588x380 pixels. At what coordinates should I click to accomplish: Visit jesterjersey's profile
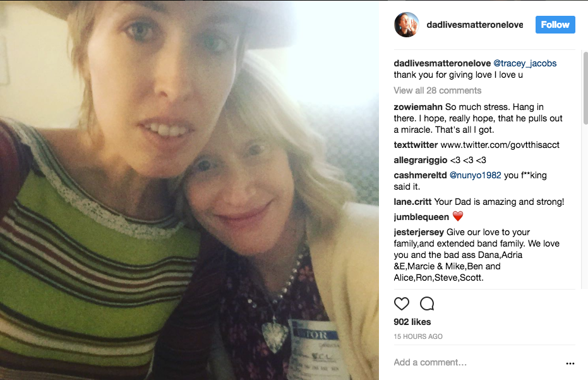(419, 232)
